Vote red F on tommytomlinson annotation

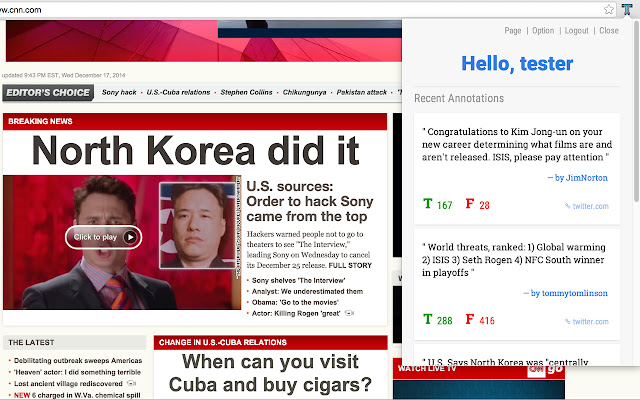[x=470, y=319]
